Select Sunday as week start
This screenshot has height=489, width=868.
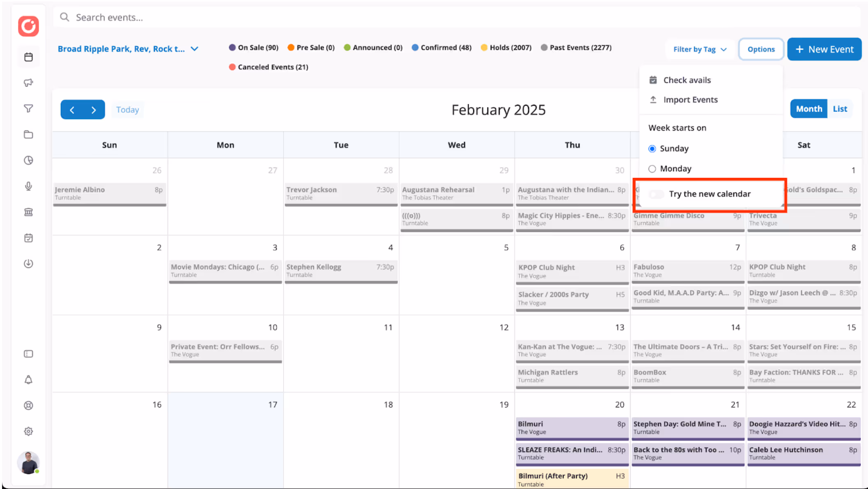tap(652, 149)
